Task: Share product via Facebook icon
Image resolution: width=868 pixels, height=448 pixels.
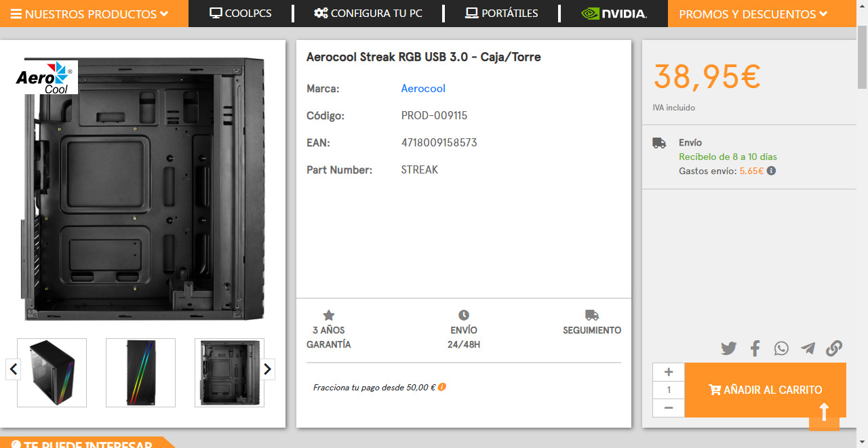Action: [x=755, y=348]
